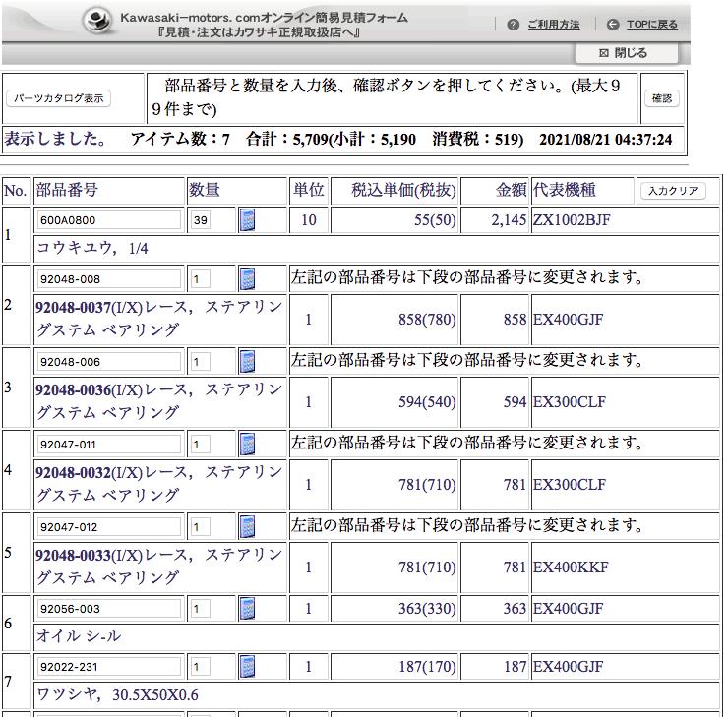Close the form with 閉じる button
Viewport: 728px width, 717px height.
click(x=627, y=53)
